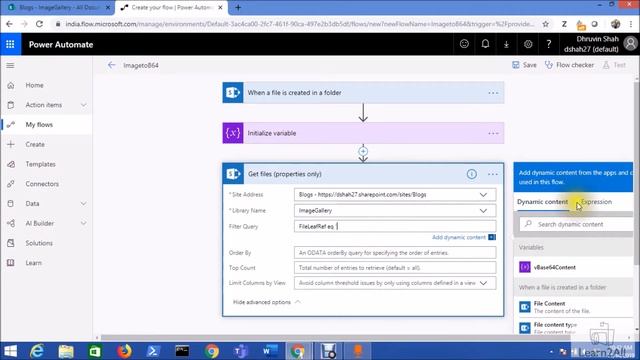
Task: Open the app launcher waffle icon
Action: tap(10, 44)
